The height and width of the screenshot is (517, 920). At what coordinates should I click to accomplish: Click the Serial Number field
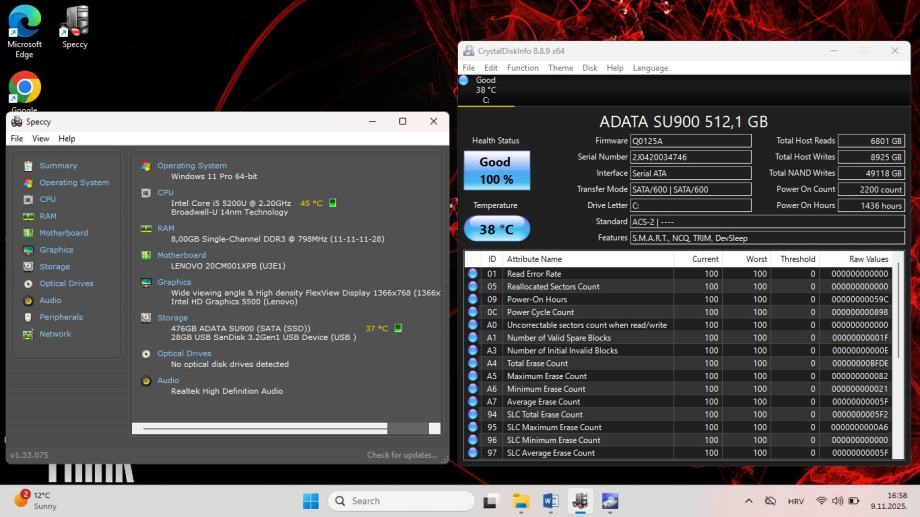click(691, 157)
